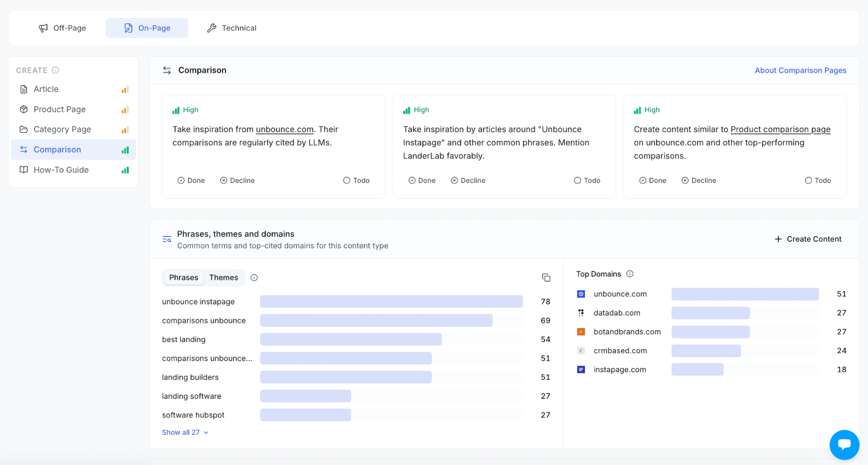The image size is (868, 465).
Task: Follow the unbounce.com link in first card
Action: point(285,129)
